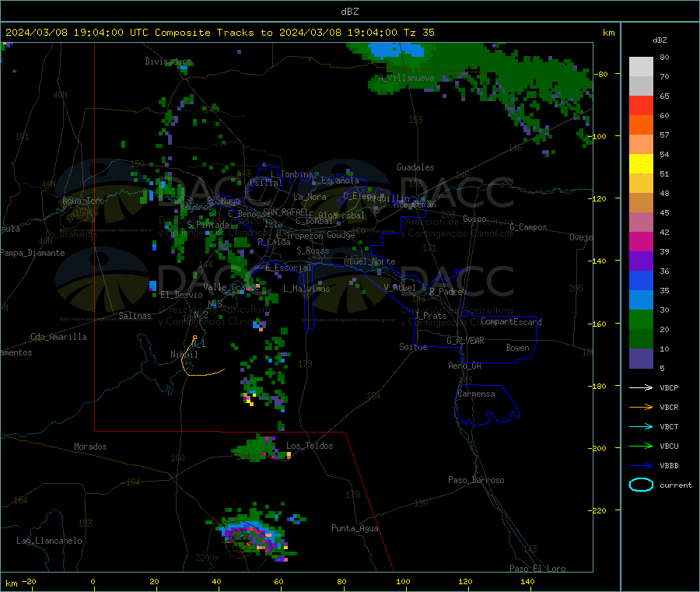Viewport: 700px width, 592px height.
Task: Click the Paso_Barroso map label
Action: click(x=476, y=480)
